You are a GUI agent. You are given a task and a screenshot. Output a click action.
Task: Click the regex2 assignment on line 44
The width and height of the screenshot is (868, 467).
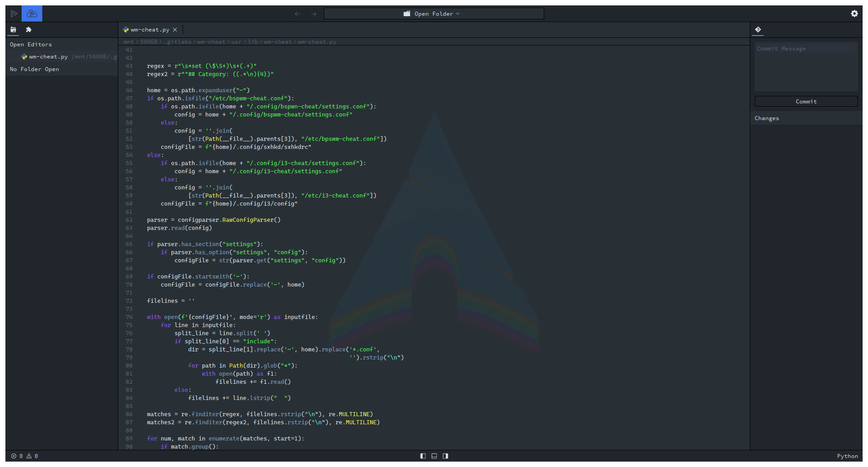tap(210, 74)
